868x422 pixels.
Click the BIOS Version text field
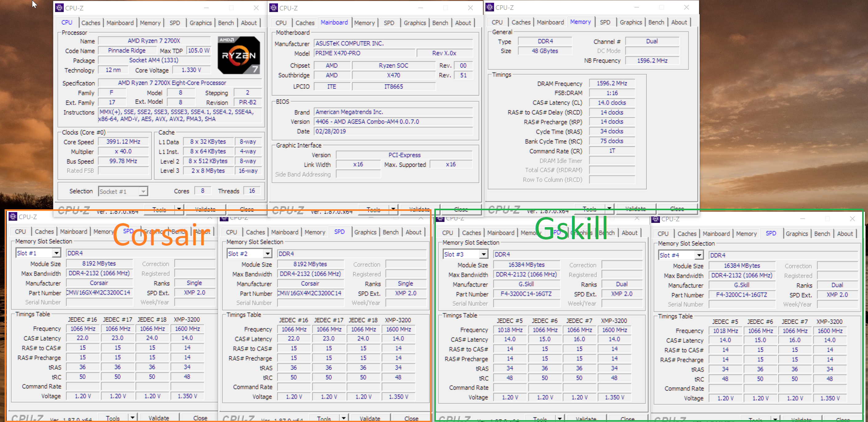point(393,122)
